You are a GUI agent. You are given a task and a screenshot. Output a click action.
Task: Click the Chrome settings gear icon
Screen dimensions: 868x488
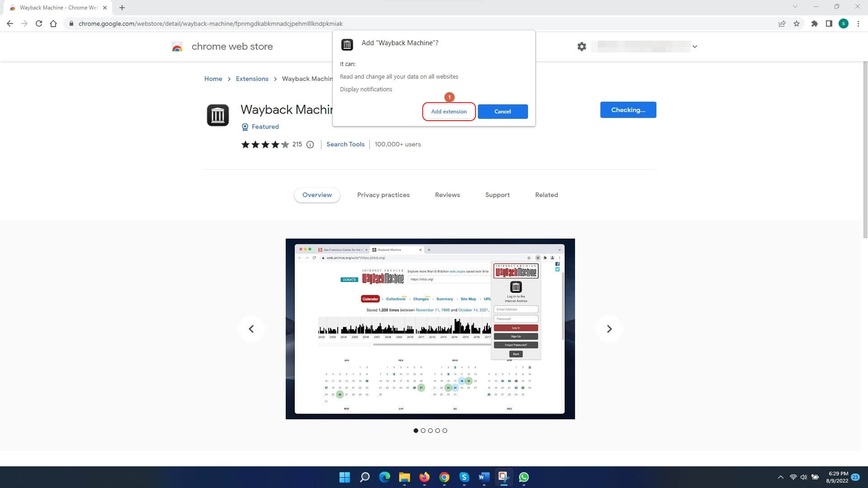[582, 47]
